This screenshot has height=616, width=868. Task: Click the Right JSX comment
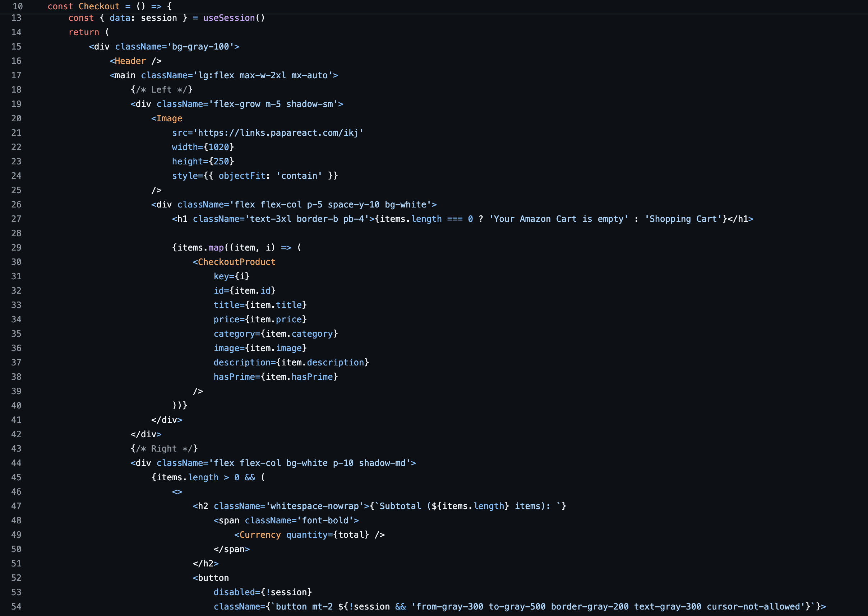[164, 449]
